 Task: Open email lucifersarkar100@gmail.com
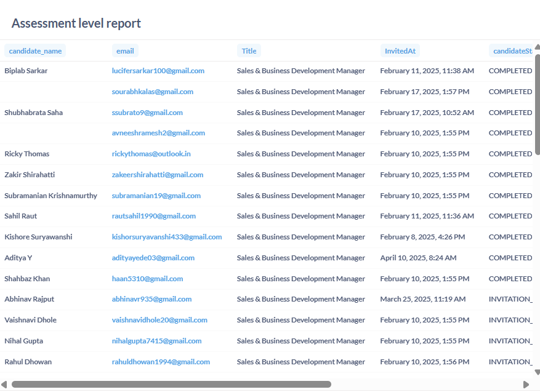click(x=158, y=71)
